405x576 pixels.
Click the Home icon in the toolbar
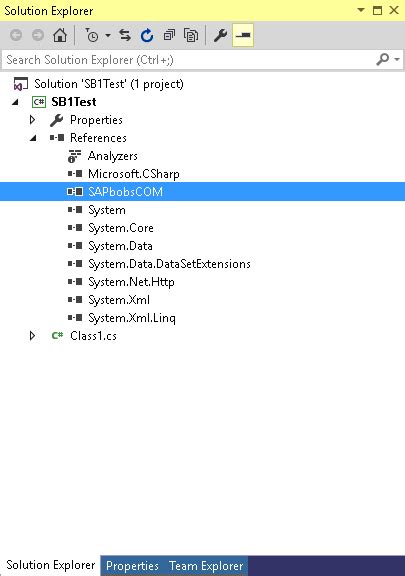[60, 36]
